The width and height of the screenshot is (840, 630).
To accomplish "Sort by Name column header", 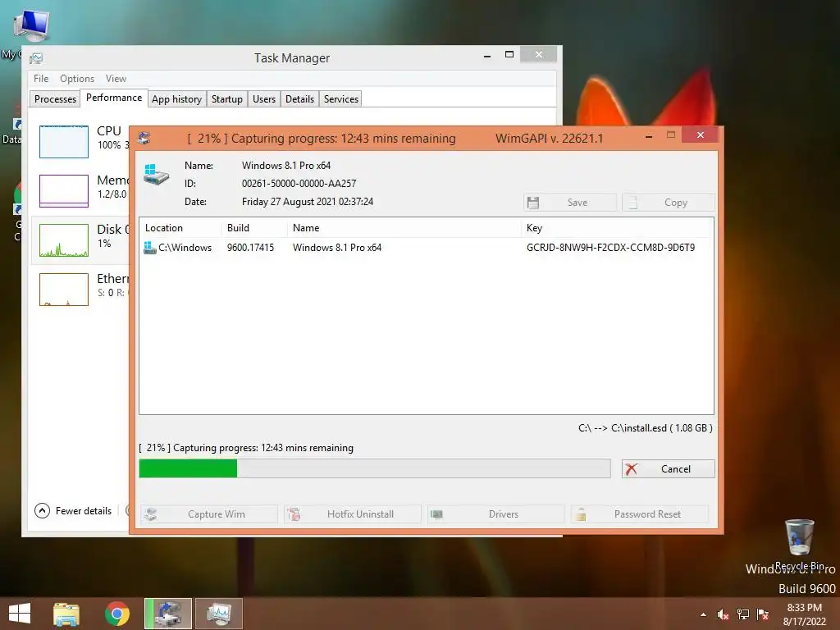I will pos(404,228).
